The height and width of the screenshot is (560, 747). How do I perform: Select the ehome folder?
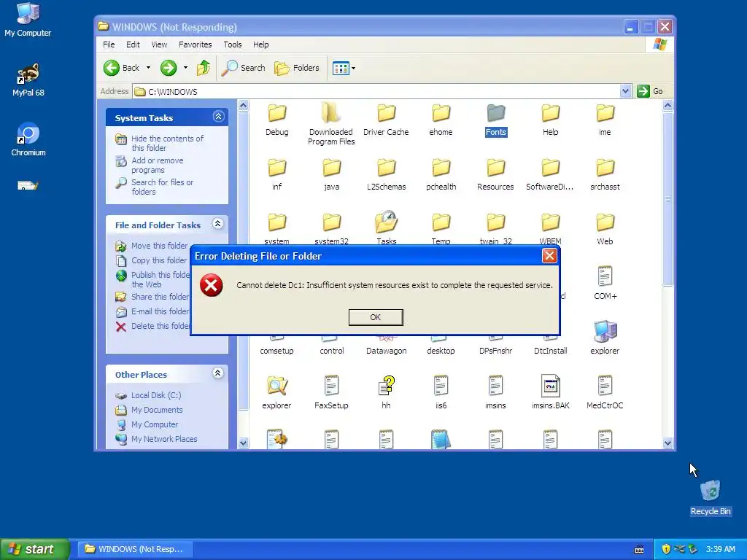(x=441, y=120)
